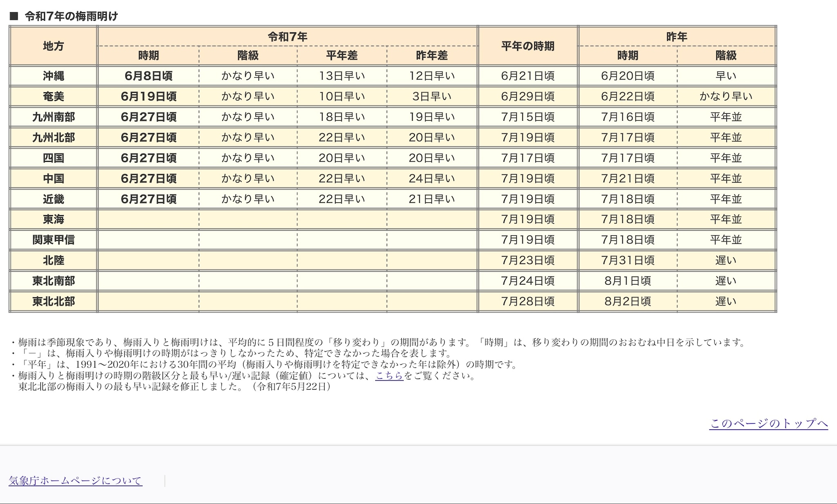
Task: Click the このページのトップへ link
Action: pos(769,423)
